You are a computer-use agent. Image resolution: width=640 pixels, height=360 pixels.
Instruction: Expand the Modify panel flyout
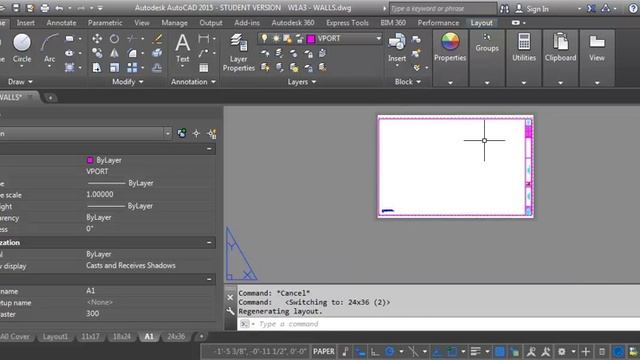click(x=128, y=82)
